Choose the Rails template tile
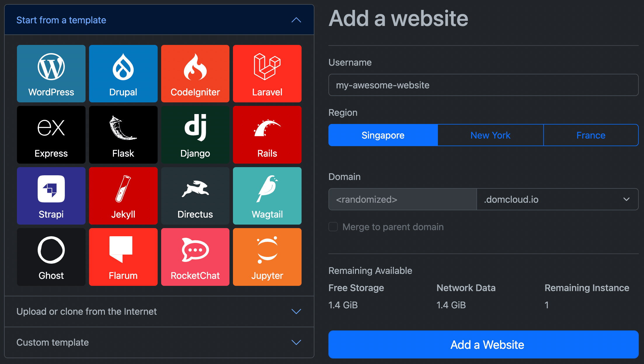The image size is (644, 364). click(x=267, y=135)
